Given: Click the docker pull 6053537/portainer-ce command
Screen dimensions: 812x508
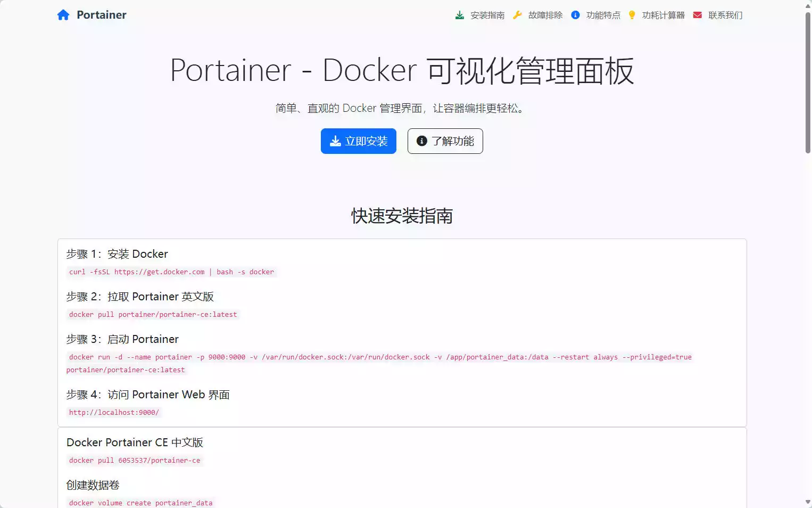Looking at the screenshot, I should (x=135, y=461).
